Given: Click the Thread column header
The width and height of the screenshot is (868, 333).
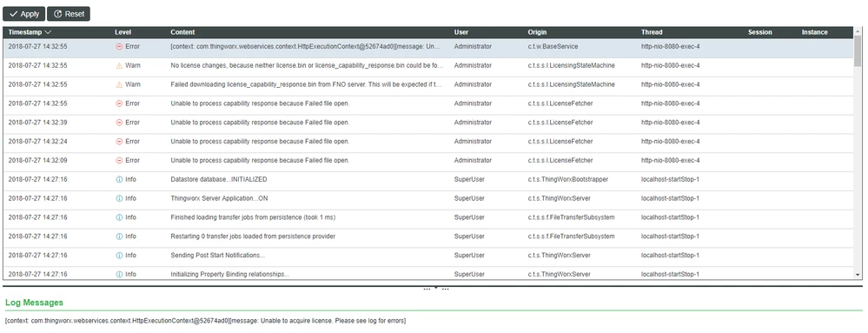Looking at the screenshot, I should tap(652, 32).
